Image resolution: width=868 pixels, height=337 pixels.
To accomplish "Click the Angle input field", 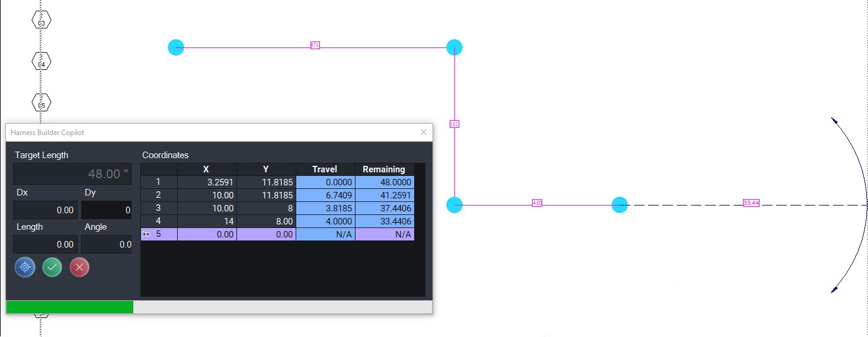I will 107,245.
